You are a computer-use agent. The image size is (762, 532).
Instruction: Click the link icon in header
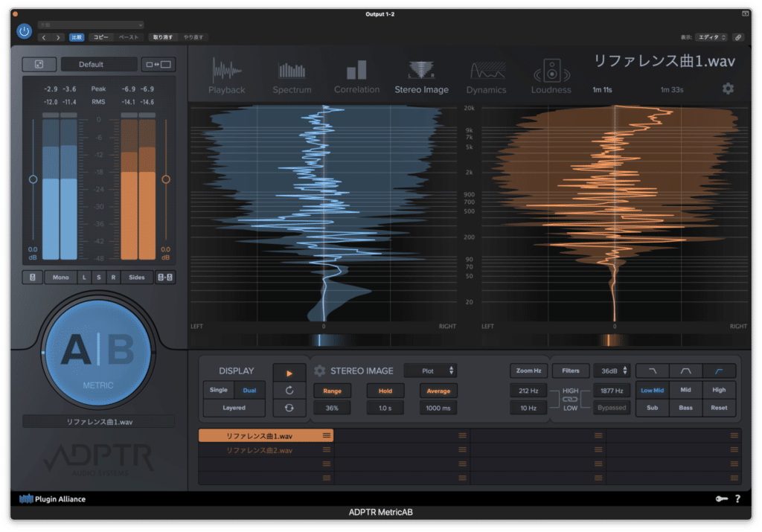pyautogui.click(x=738, y=37)
